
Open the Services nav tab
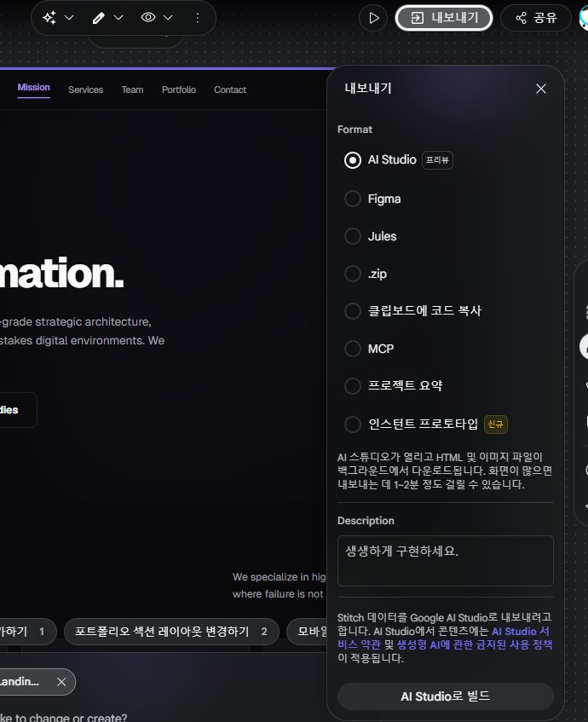pyautogui.click(x=86, y=90)
